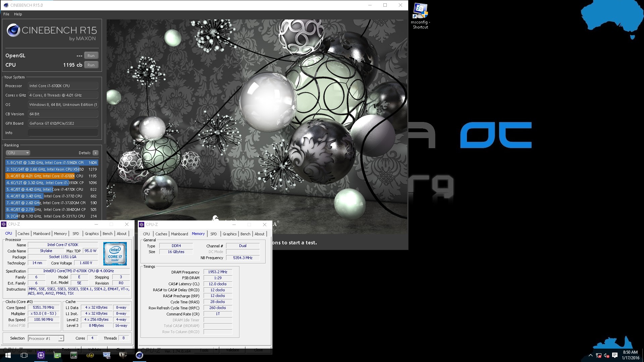This screenshot has width=644, height=362.
Task: Switch to CPU tab in the Memory-tab CPU-Z window
Action: 147,234
